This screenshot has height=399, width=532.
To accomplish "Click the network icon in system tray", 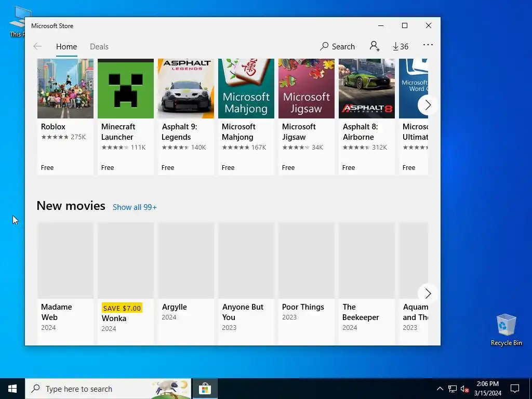I will click(x=453, y=389).
